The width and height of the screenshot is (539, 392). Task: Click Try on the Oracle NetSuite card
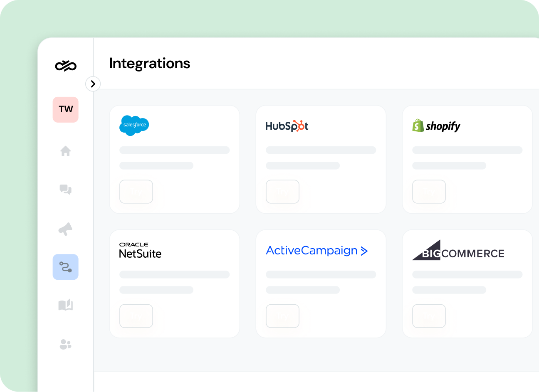point(136,316)
